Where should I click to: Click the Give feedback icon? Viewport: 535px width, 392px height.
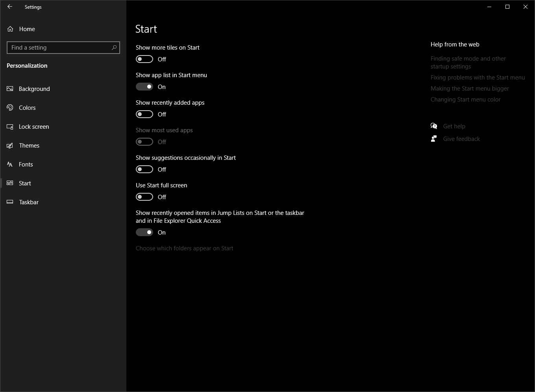[x=433, y=139]
